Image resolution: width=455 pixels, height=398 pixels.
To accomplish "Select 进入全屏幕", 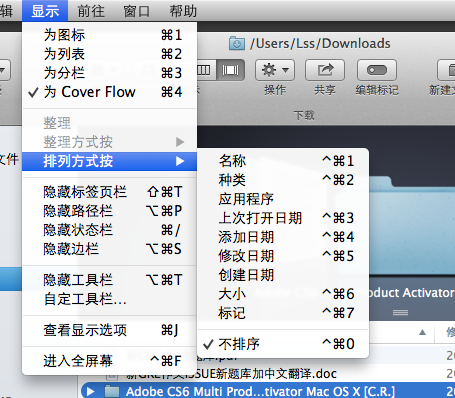I will [109, 361].
